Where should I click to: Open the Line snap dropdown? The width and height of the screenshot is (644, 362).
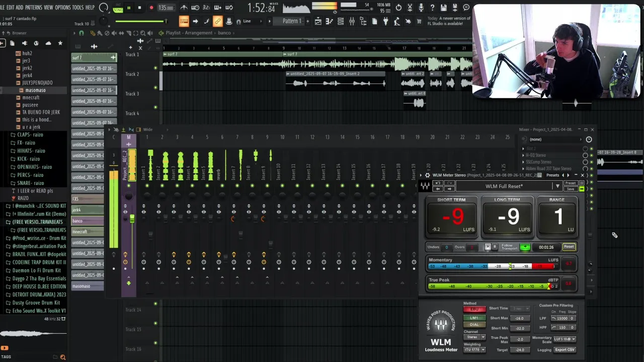tap(250, 21)
